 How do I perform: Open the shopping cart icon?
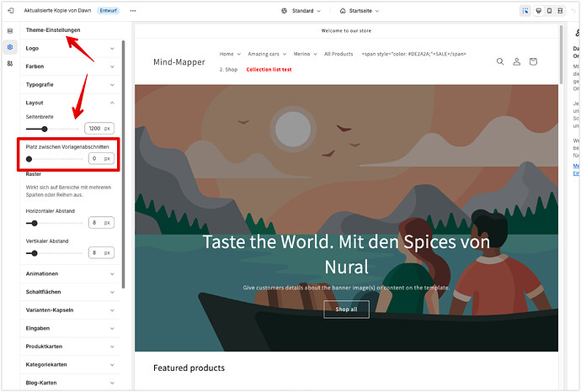(x=533, y=61)
